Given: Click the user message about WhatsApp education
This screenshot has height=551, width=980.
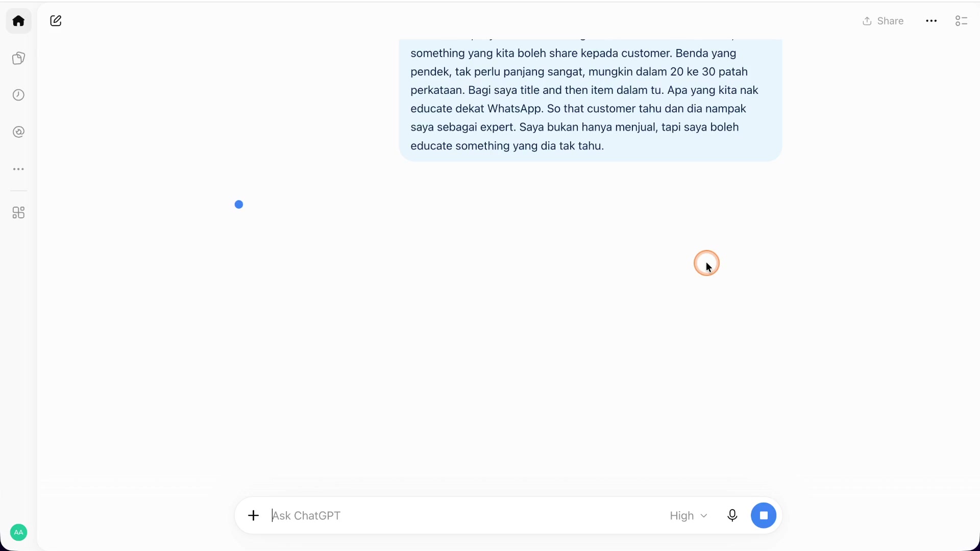Looking at the screenshot, I should pos(591,100).
